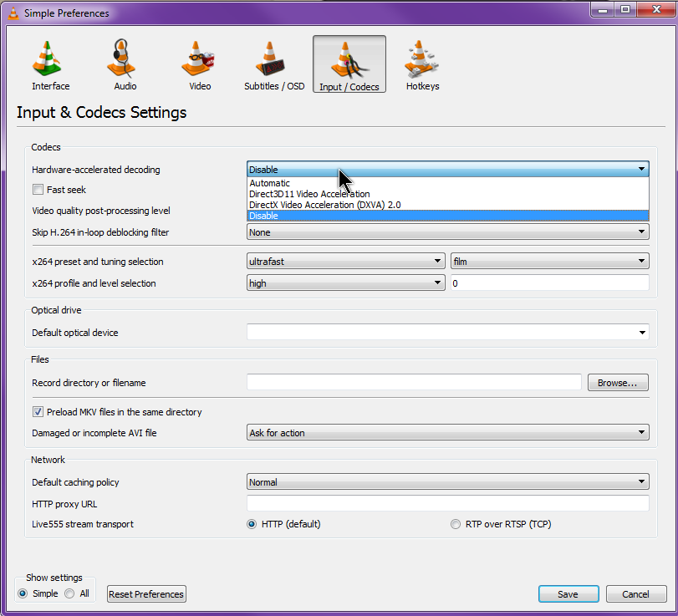This screenshot has width=678, height=616.
Task: Uncheck Preload MKV files in same directory
Action: (38, 411)
